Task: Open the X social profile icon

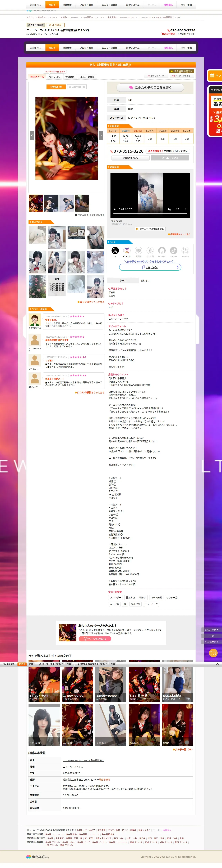Action: (115, 250)
